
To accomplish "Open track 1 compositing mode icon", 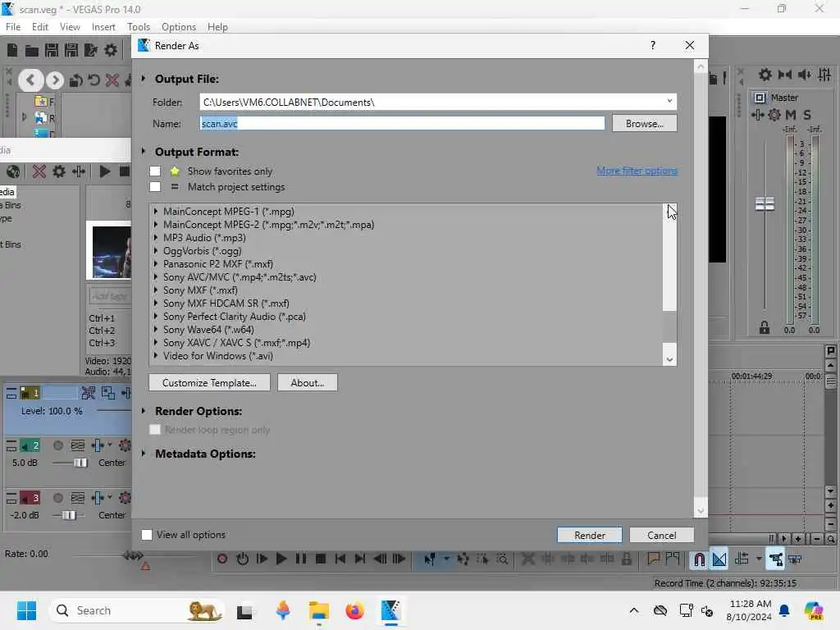I will (107, 393).
